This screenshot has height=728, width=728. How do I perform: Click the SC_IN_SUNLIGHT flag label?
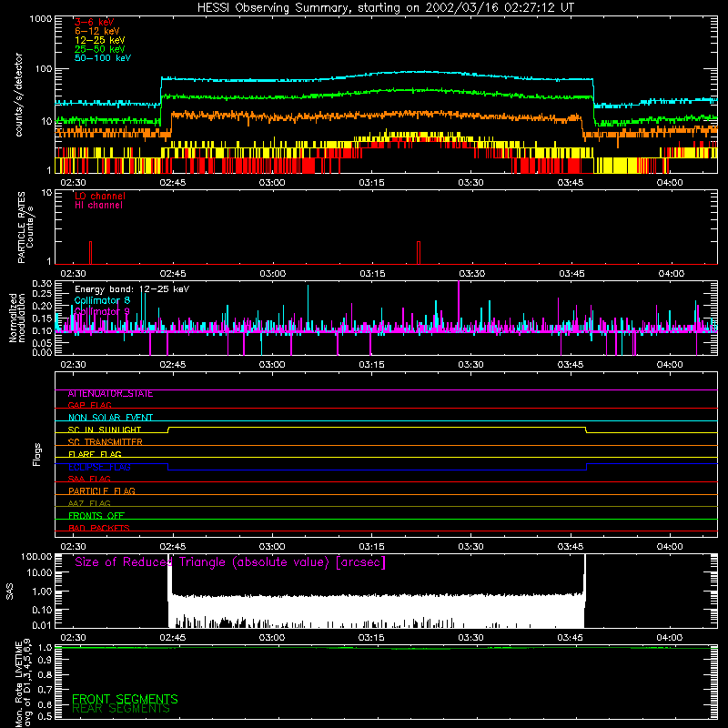coord(105,430)
